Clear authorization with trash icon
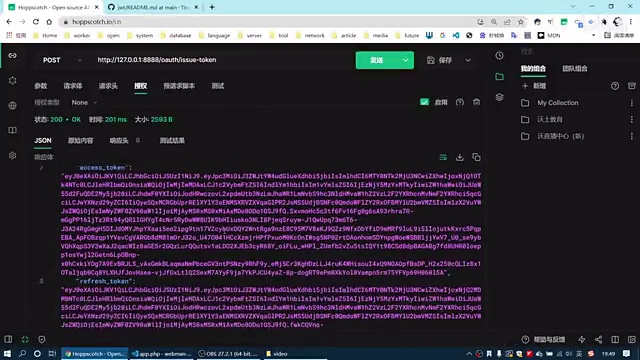Screen dimensions: 640x360 [476, 102]
